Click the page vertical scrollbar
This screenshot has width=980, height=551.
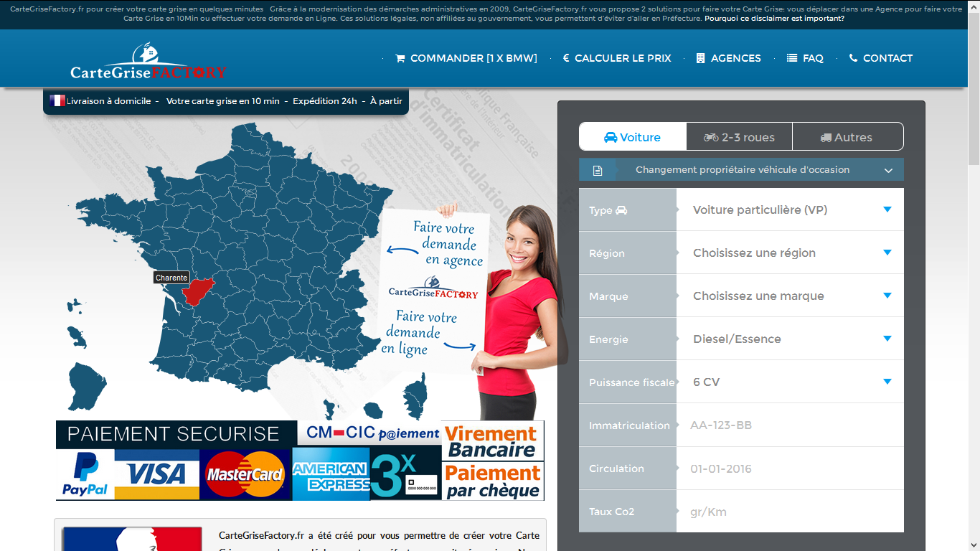click(x=974, y=275)
